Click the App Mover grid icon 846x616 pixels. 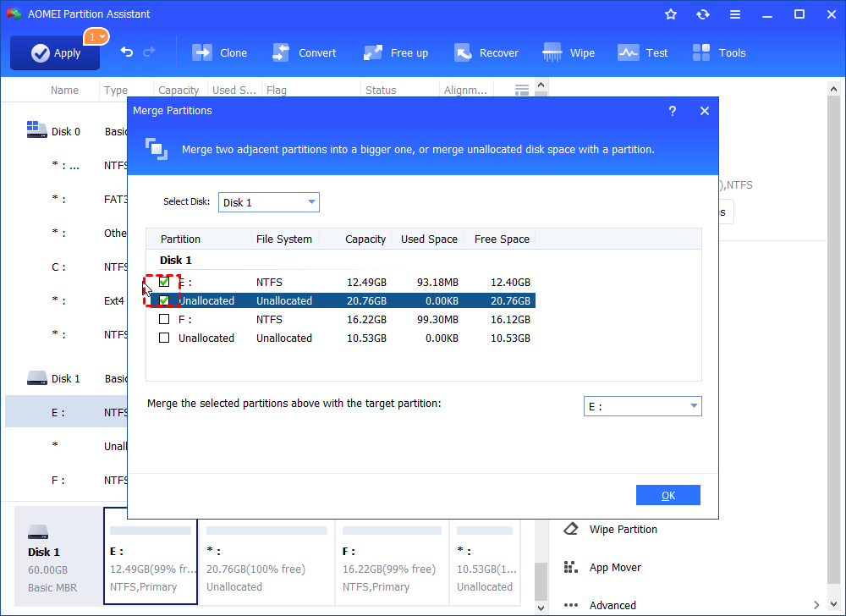[x=571, y=567]
